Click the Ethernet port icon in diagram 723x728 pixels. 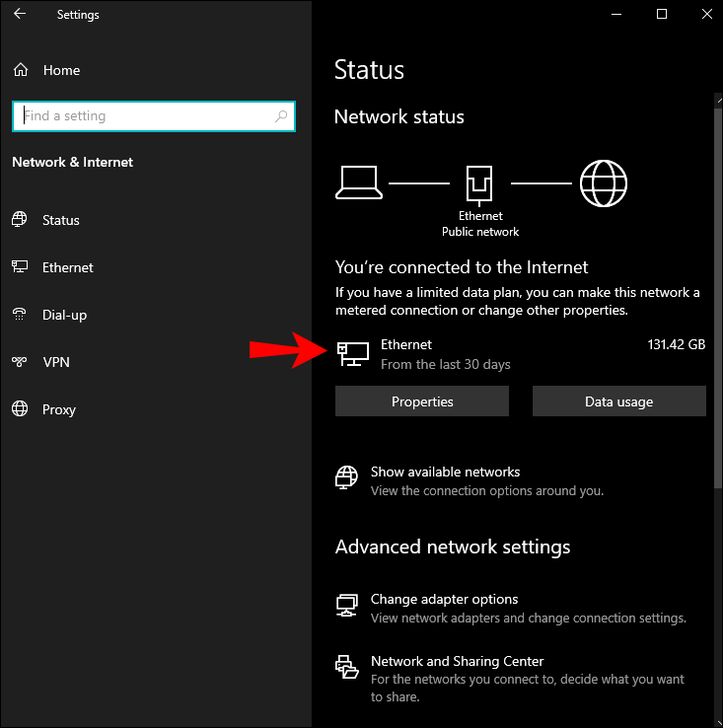coord(479,184)
